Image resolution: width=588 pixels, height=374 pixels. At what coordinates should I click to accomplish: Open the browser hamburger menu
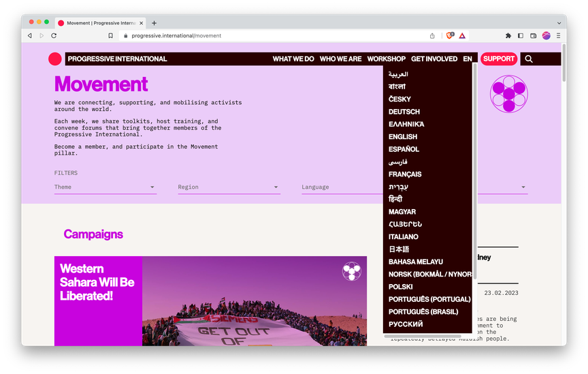coord(558,35)
